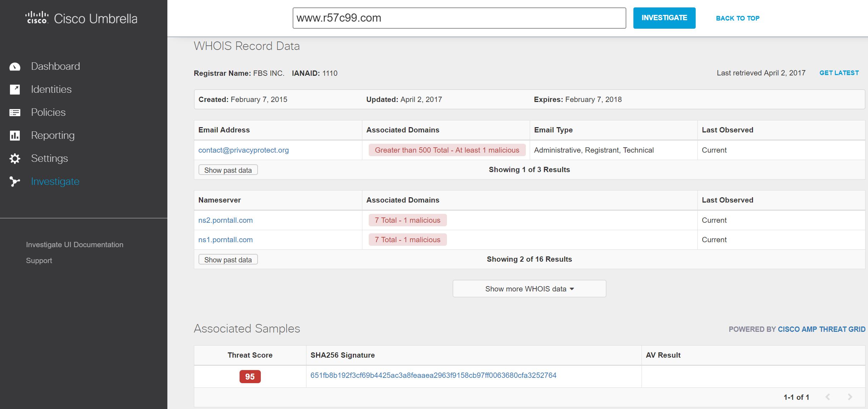Open contact@privacyprotect.org email link
This screenshot has height=409, width=868.
[243, 150]
